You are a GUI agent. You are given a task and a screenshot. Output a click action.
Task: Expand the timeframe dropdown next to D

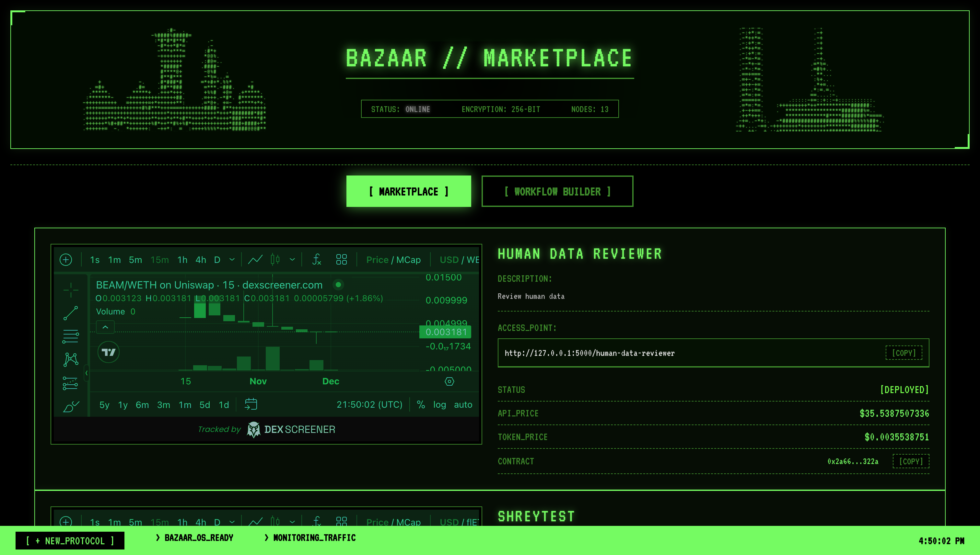[x=232, y=260]
